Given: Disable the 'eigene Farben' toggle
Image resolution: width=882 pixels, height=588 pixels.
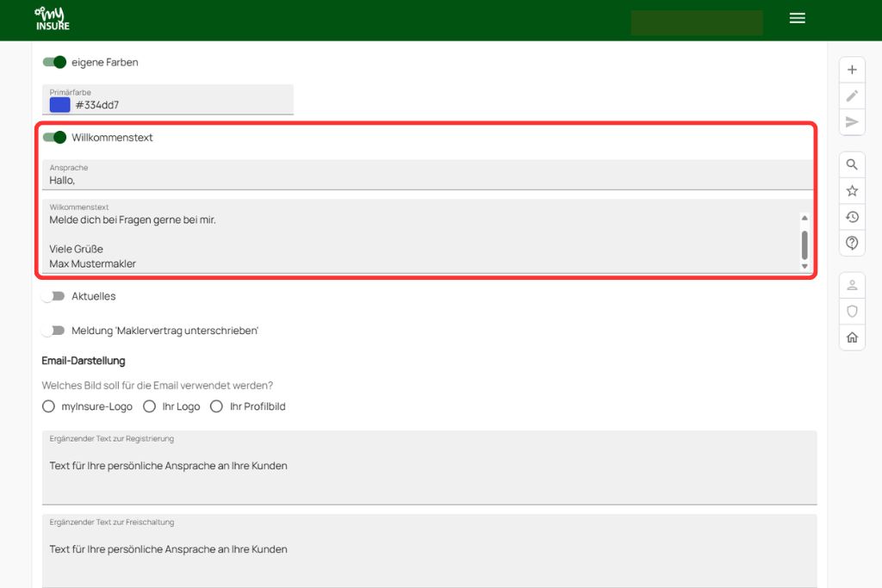Looking at the screenshot, I should 55,62.
